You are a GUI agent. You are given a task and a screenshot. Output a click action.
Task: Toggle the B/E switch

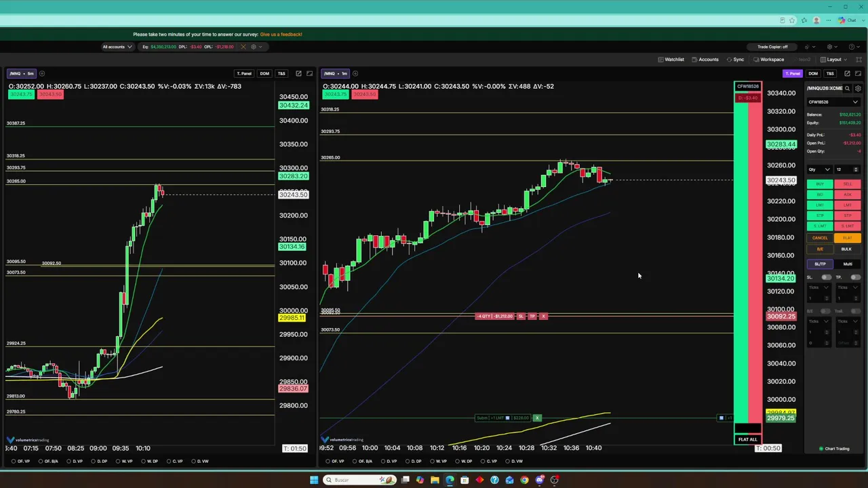click(x=826, y=311)
